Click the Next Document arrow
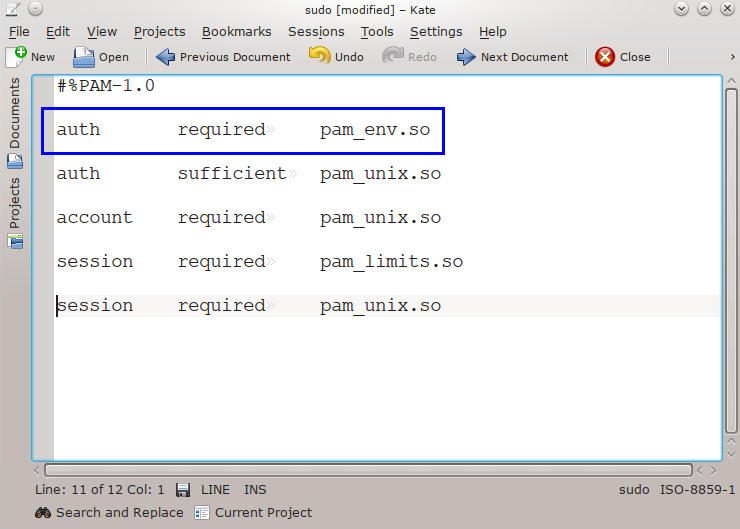The image size is (740, 529). pyautogui.click(x=466, y=57)
